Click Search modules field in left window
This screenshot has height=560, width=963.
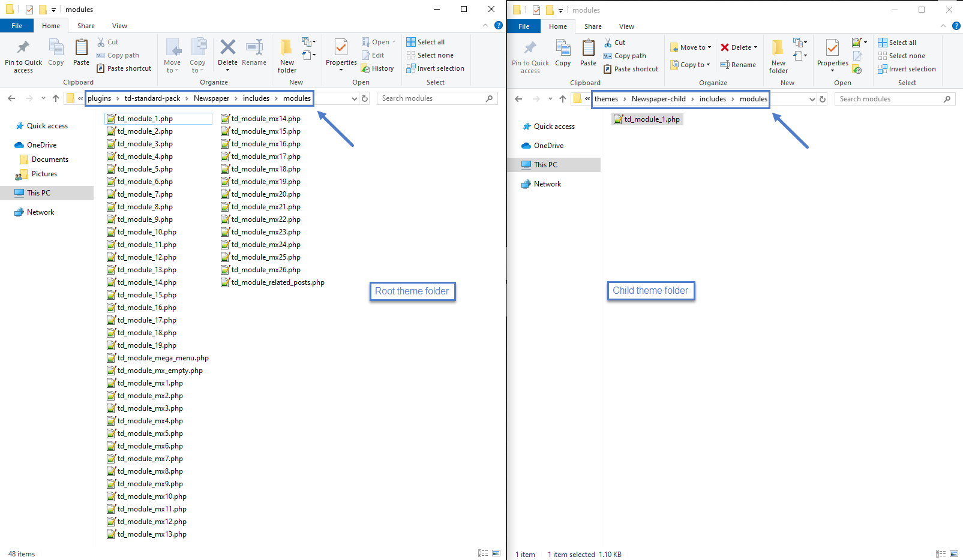[437, 98]
